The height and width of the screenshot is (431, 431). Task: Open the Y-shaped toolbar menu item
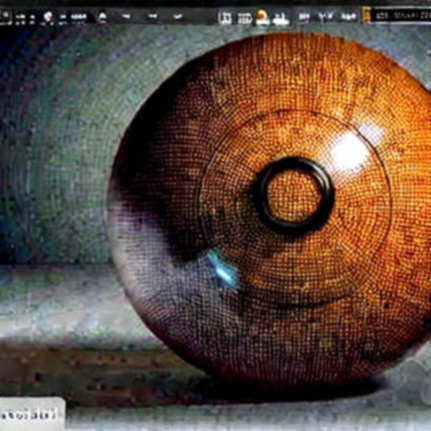(x=324, y=16)
